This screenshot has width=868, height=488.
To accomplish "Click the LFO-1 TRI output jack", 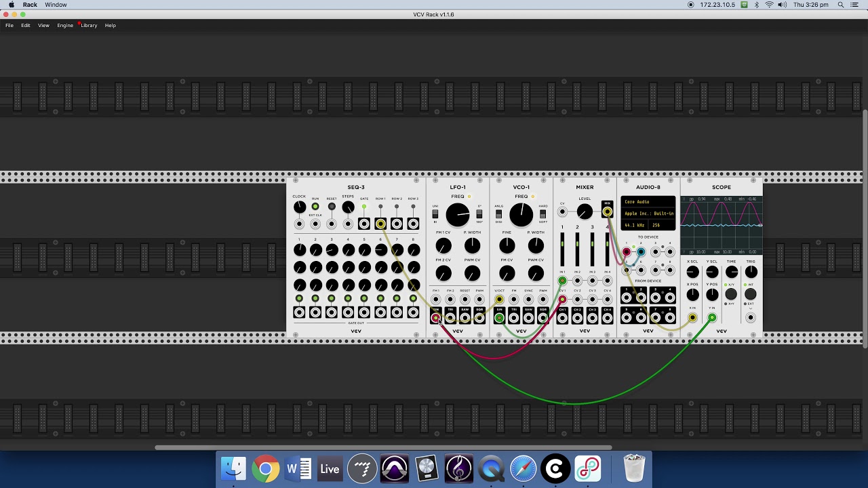I will pyautogui.click(x=450, y=317).
